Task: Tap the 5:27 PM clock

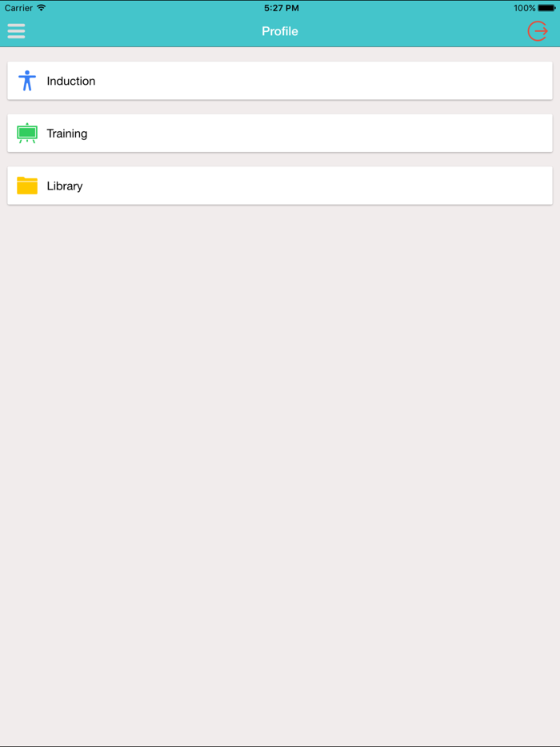Action: point(281,8)
